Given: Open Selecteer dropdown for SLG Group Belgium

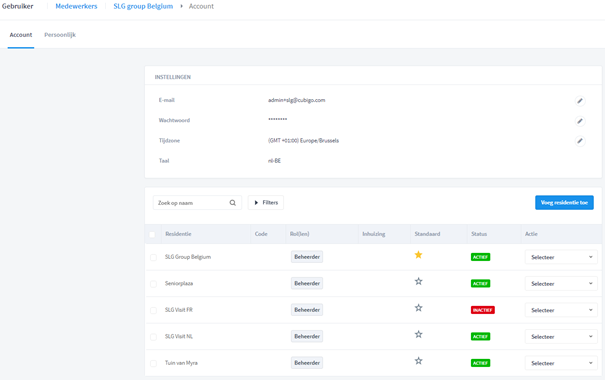Looking at the screenshot, I should point(561,257).
